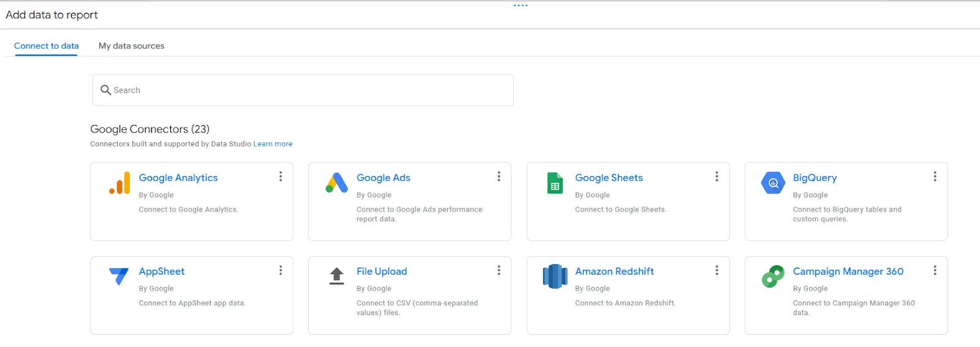Grab the dotted drag handle at top
The width and height of the screenshot is (980, 347).
tap(521, 6)
